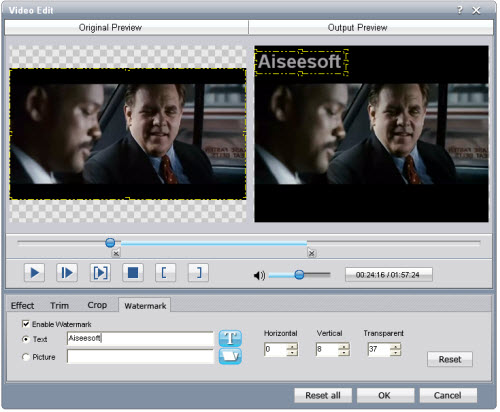Switch to the Crop tab
This screenshot has height=412, width=500.
[97, 305]
